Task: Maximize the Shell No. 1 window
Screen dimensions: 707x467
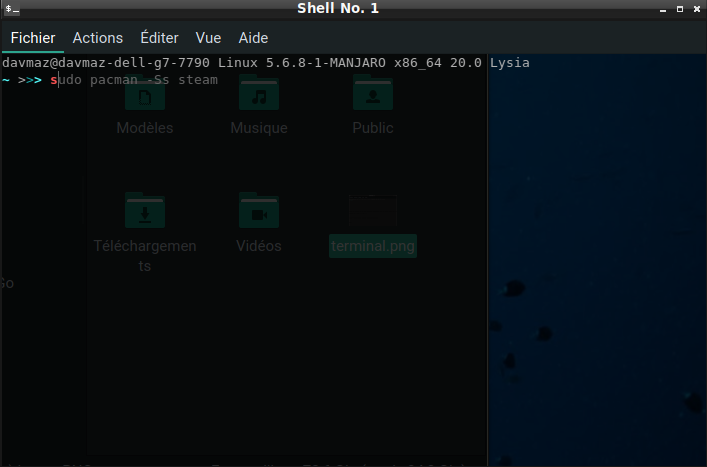Action: pyautogui.click(x=680, y=9)
